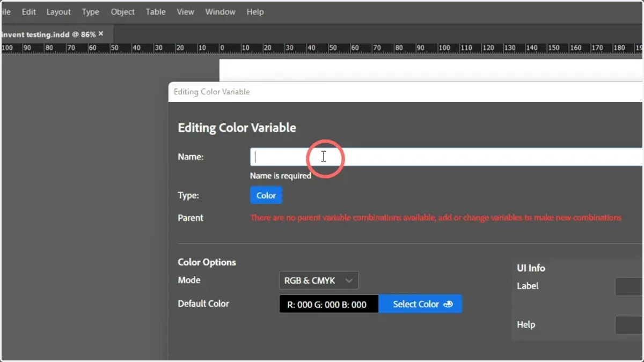Click the red no parent variable warning text
Screen dimensions: 644x362
click(436, 218)
